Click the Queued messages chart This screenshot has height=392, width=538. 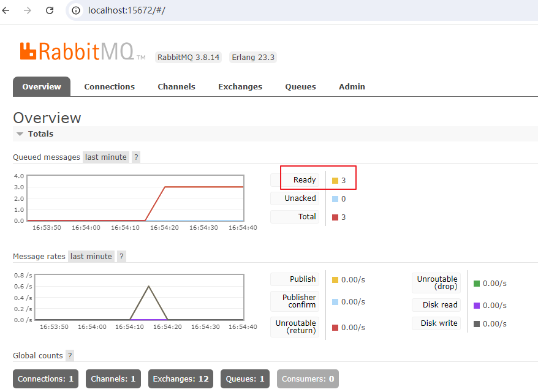tap(135, 198)
